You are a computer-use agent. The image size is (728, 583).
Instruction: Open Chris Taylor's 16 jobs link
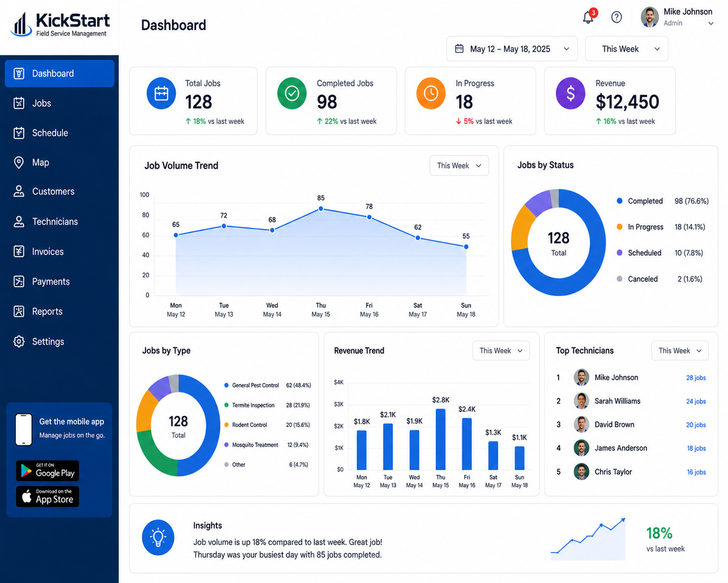(696, 472)
